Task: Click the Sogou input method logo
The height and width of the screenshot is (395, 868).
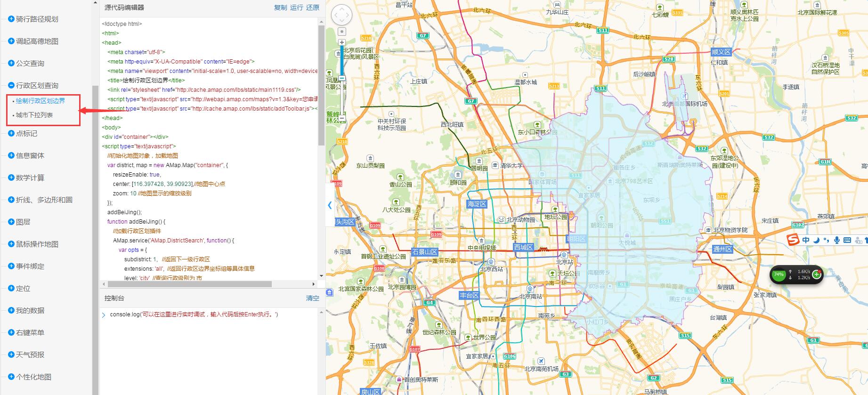Action: coord(794,240)
